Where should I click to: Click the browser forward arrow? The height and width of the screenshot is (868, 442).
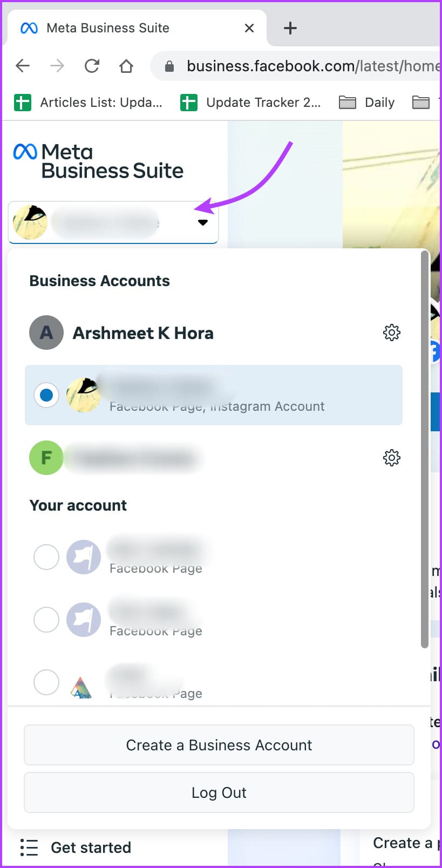(x=57, y=66)
